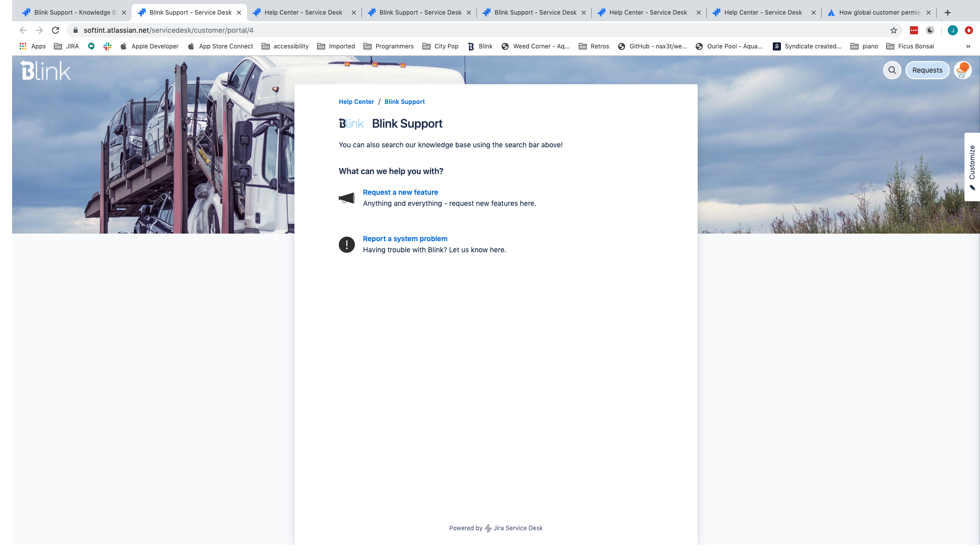
Task: Click the red extension icon in toolbar
Action: click(x=914, y=30)
